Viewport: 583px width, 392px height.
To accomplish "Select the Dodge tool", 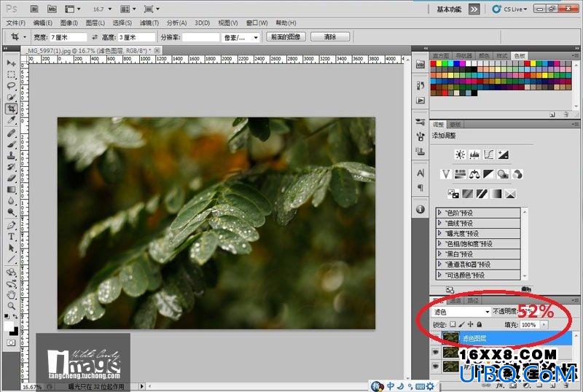I will [11, 212].
